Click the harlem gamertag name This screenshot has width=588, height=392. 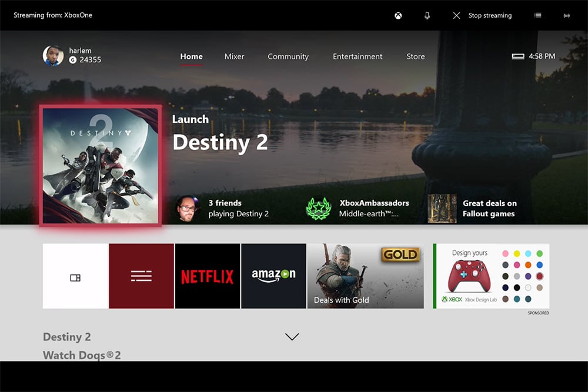click(x=80, y=51)
